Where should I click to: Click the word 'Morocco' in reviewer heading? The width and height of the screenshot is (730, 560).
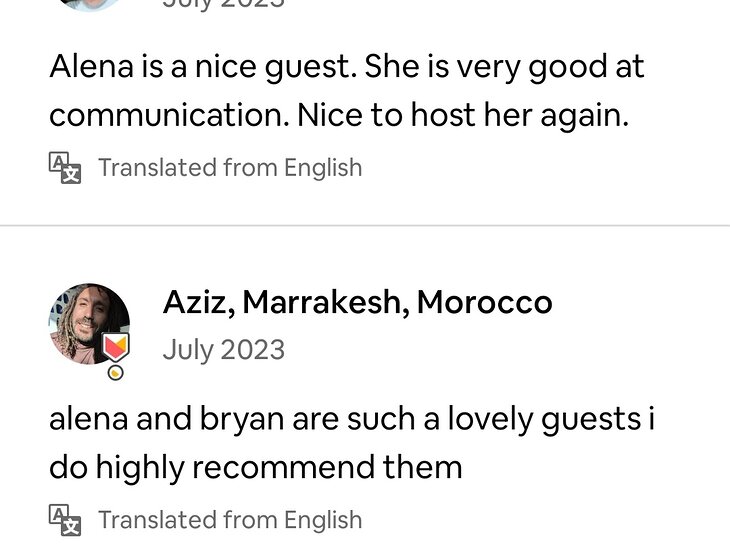(x=485, y=302)
